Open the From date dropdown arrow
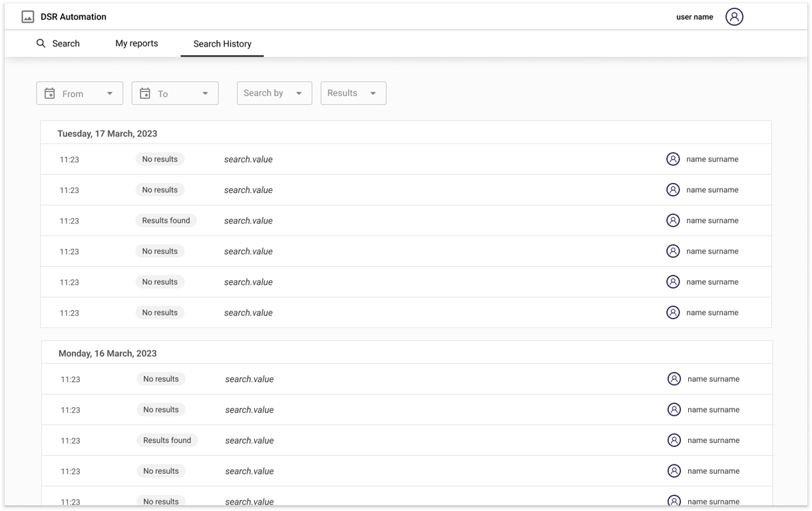The width and height of the screenshot is (812, 511). pyautogui.click(x=110, y=94)
